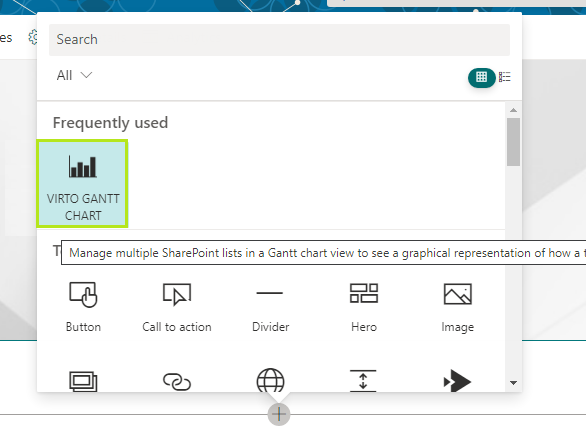Pick the Stream play arrow icon web part
This screenshot has width=586, height=426.
click(x=457, y=381)
